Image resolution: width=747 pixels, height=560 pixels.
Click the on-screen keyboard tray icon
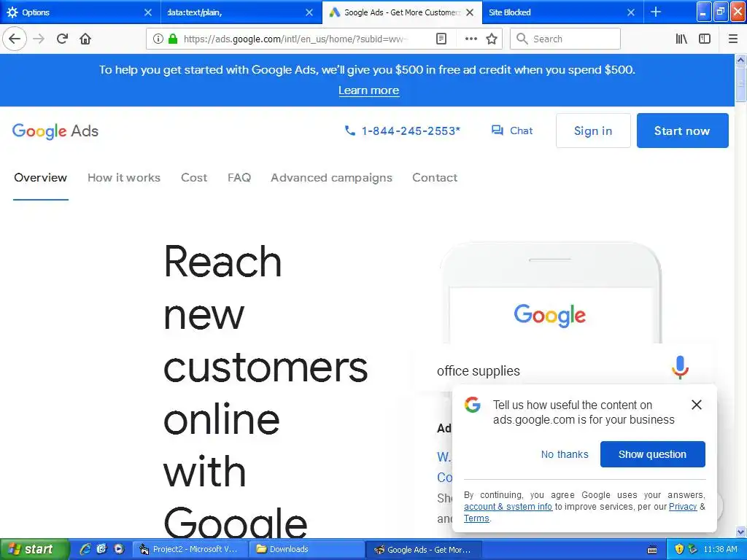[653, 550]
